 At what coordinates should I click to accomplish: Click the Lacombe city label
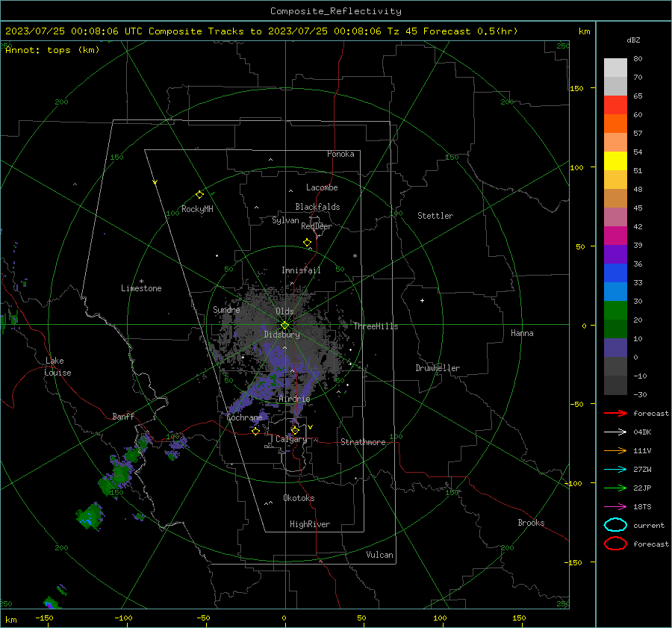point(322,187)
